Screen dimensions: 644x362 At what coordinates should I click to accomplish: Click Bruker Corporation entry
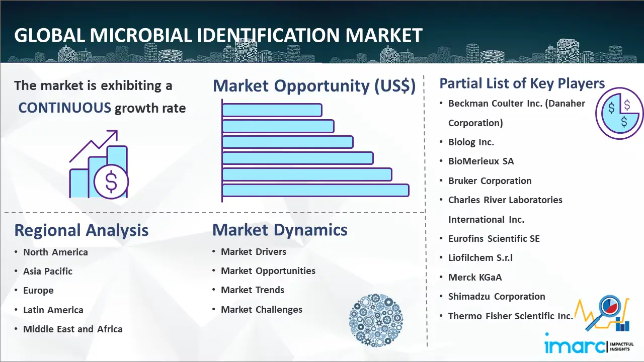pos(490,181)
